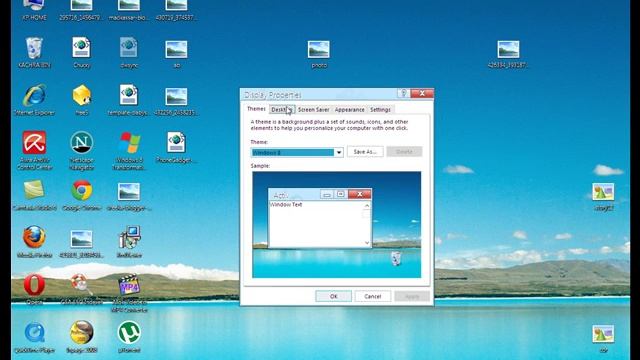
Task: Select the image file starting with 432236
Action: 176,101
